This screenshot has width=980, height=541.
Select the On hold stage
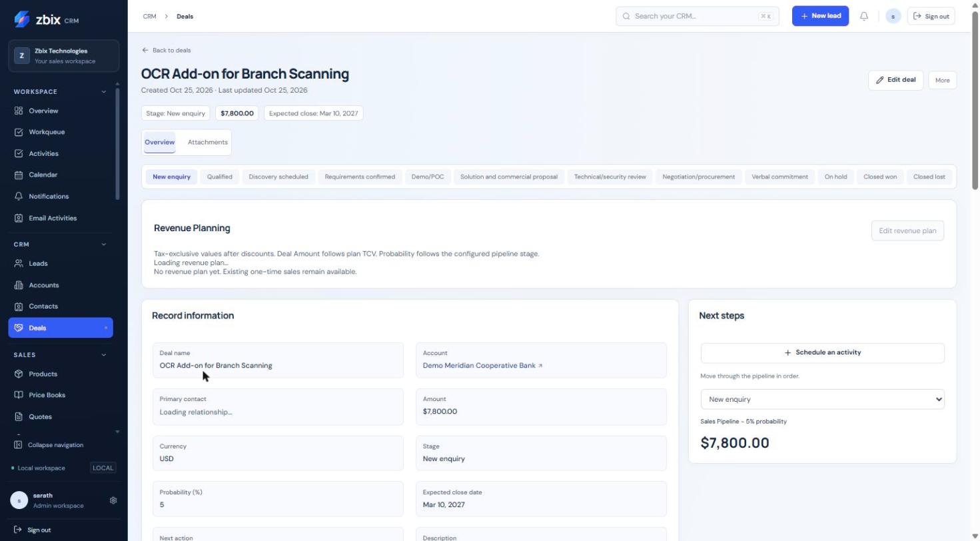point(835,177)
